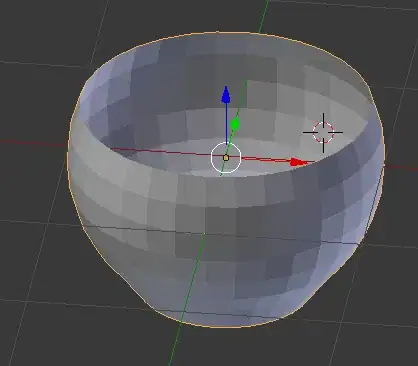The height and width of the screenshot is (366, 418).
Task: Click the white circle manipulator center
Action: coord(226,158)
